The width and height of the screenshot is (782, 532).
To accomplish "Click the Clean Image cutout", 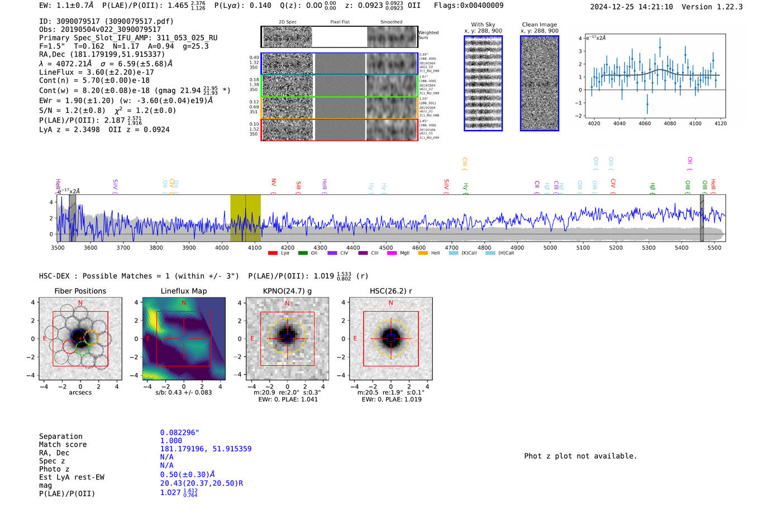I will (539, 83).
